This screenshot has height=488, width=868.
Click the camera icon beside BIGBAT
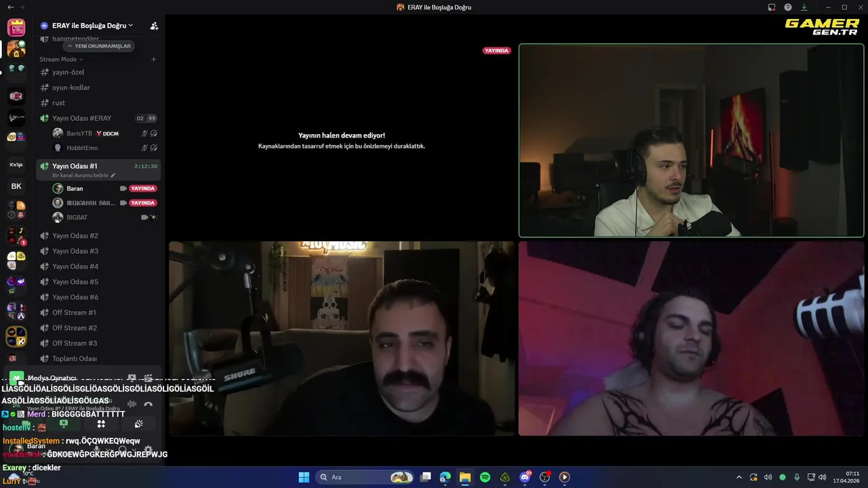(x=144, y=217)
